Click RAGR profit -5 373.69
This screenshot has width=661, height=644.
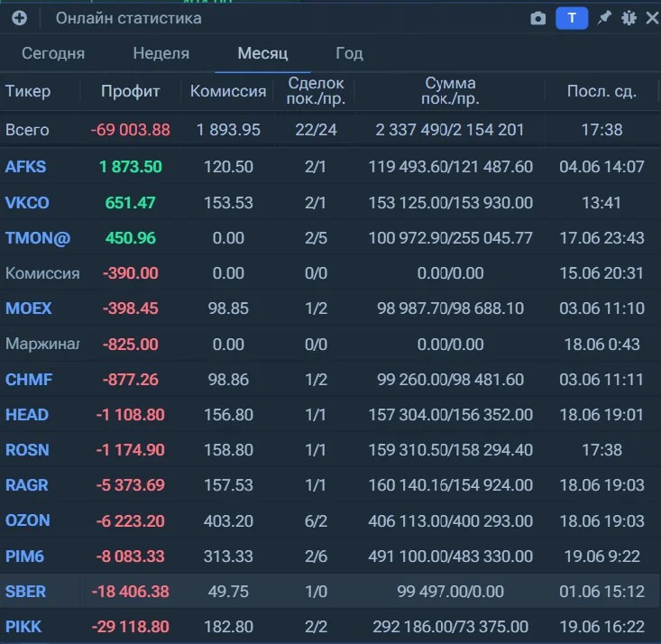click(x=130, y=485)
